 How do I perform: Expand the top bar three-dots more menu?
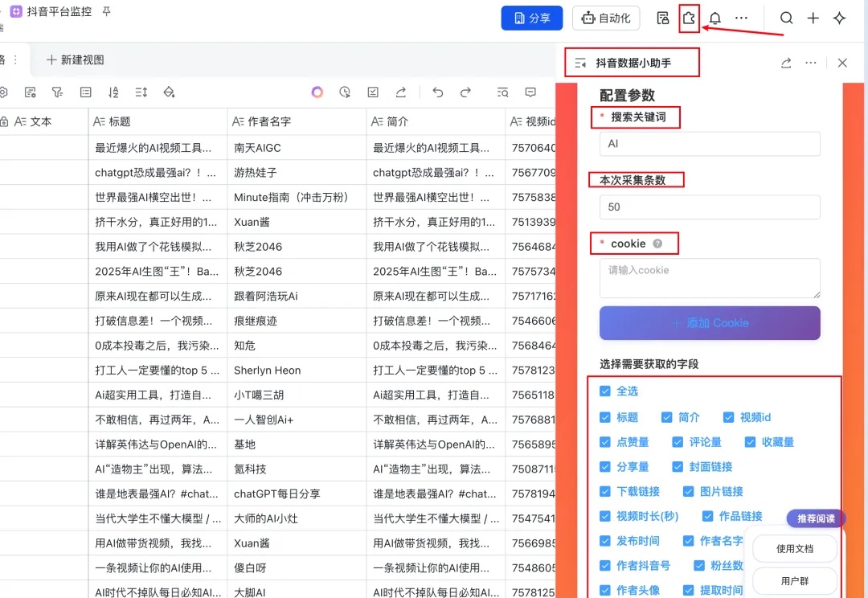741,18
